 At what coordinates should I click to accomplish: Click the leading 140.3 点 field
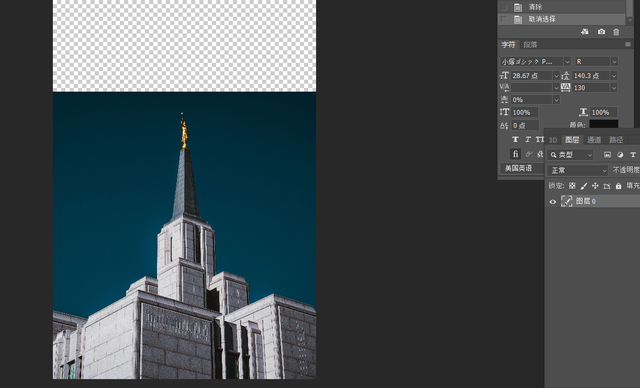point(591,75)
